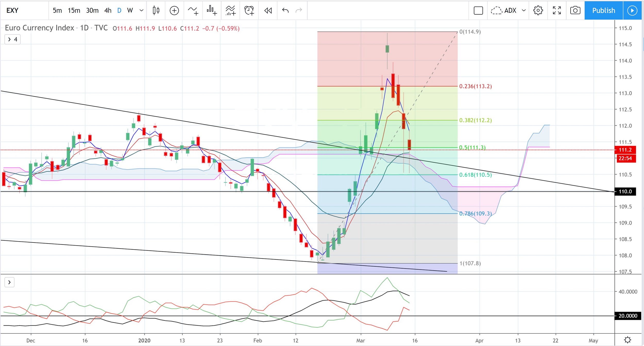Viewport: 644px width, 346px height.
Task: Select the daily D timeframe
Action: click(119, 10)
